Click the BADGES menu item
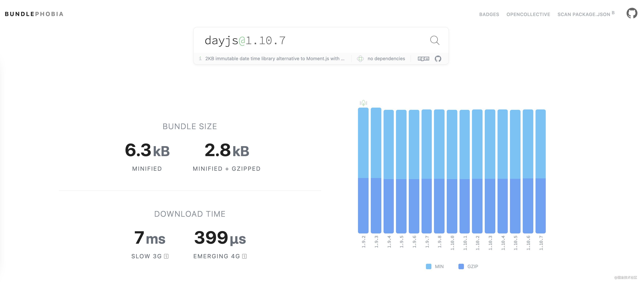 (x=489, y=13)
